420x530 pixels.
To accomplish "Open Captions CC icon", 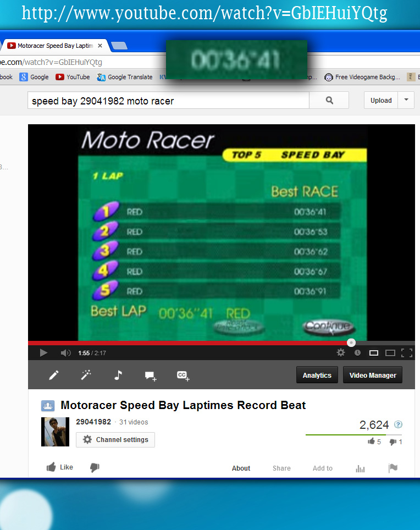I will pos(183,376).
